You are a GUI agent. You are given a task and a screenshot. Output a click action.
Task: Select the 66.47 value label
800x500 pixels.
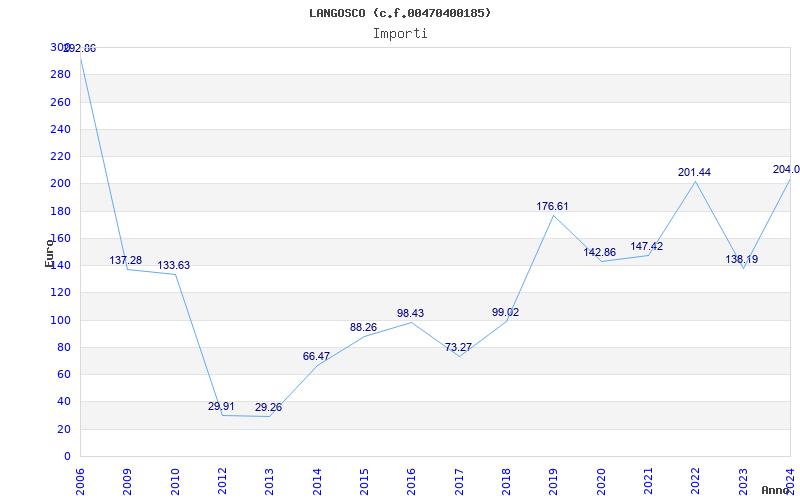(x=316, y=357)
